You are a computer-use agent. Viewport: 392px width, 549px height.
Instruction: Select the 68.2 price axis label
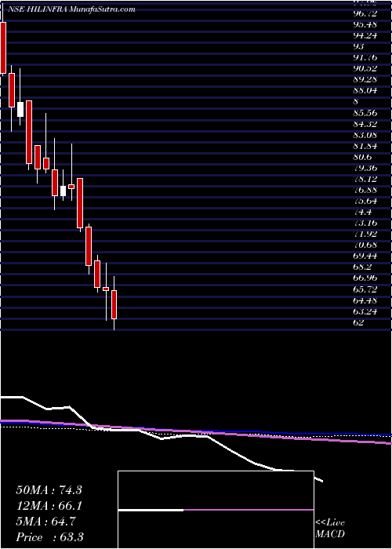362,267
